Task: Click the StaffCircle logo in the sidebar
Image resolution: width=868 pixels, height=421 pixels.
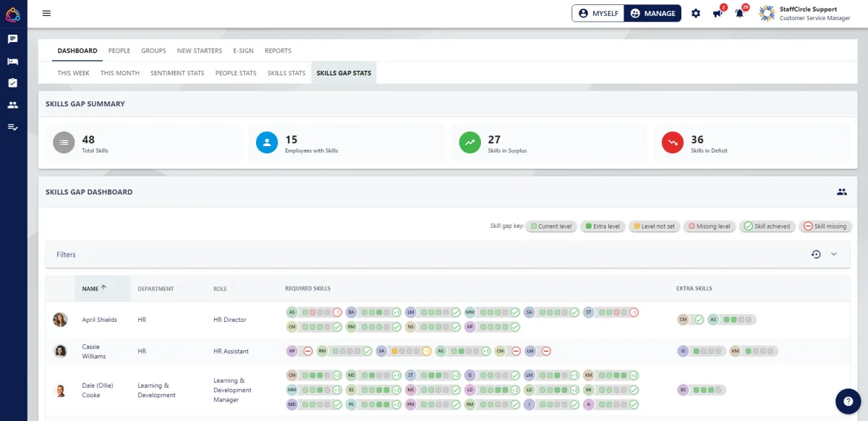Action: [x=13, y=13]
